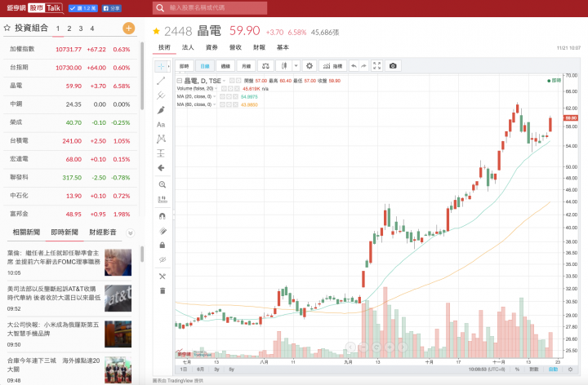Remove the MA 60 indicator with its X

(x=235, y=104)
